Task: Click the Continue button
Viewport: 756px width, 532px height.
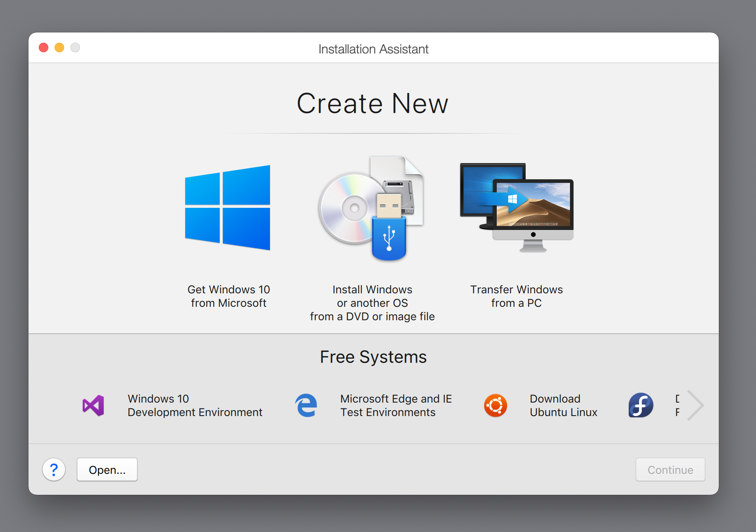Action: [670, 469]
